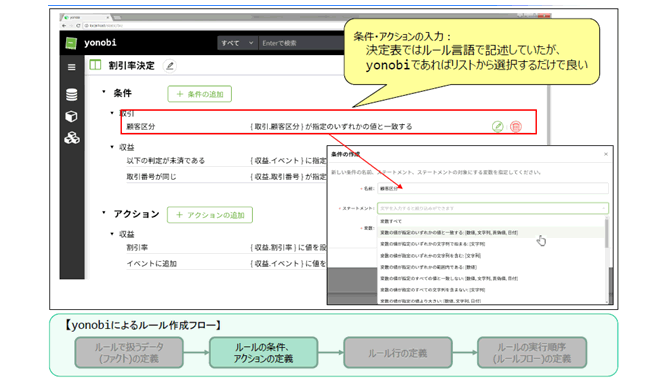This screenshot has width=650, height=380.
Task: Click the Enterで検索 search field
Action: pos(302,43)
